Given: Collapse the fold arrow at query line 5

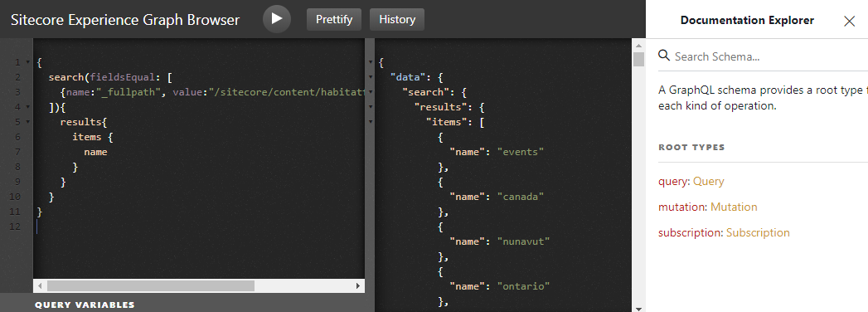Looking at the screenshot, I should pyautogui.click(x=27, y=122).
